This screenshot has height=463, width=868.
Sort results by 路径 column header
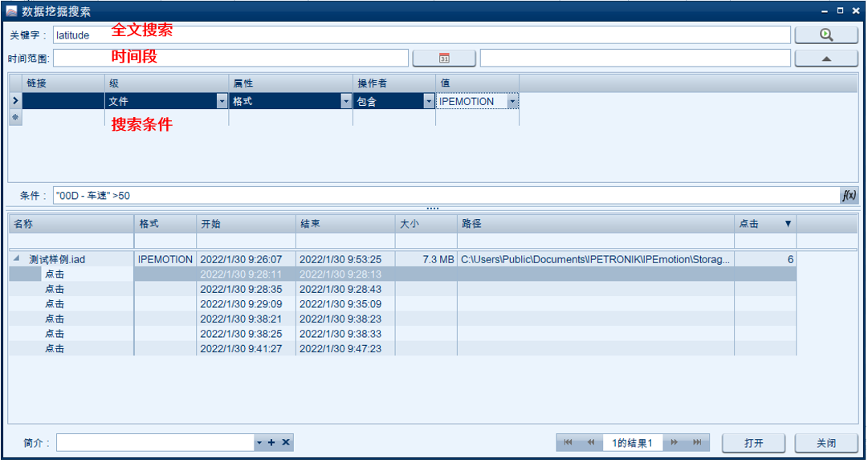click(x=596, y=224)
